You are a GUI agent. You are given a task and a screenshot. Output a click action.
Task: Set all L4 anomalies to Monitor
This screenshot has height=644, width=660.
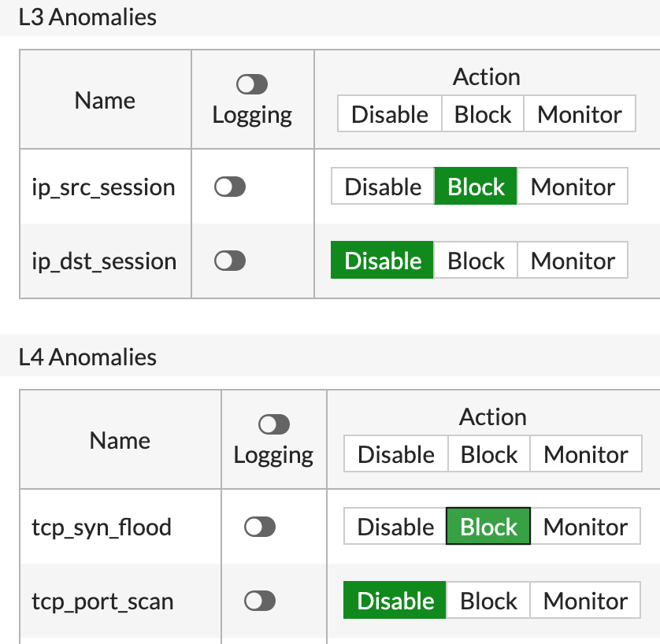coord(586,455)
